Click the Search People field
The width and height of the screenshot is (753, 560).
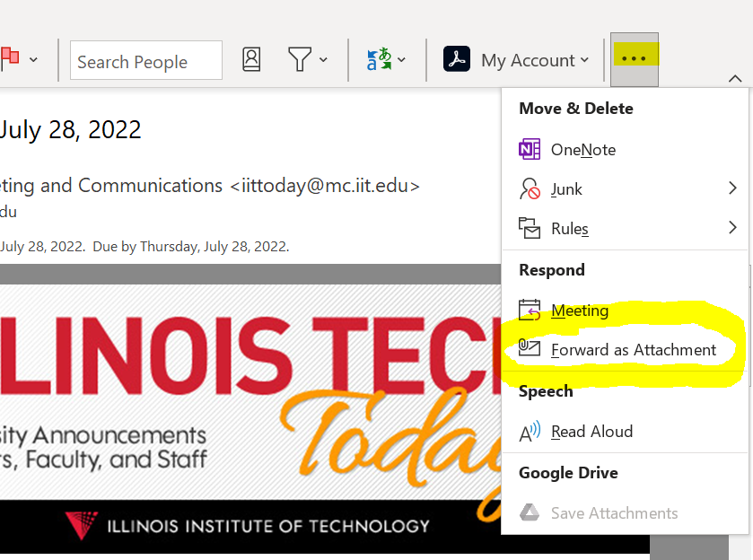145,61
